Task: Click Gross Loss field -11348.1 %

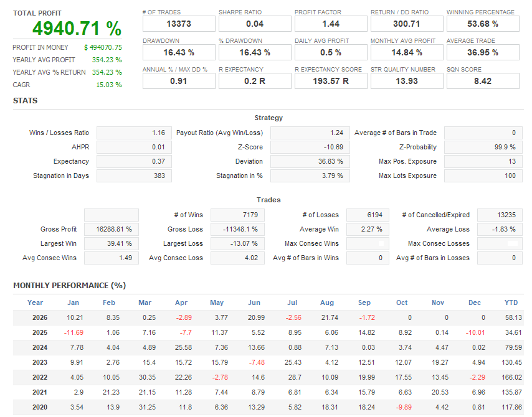Action: [237, 229]
